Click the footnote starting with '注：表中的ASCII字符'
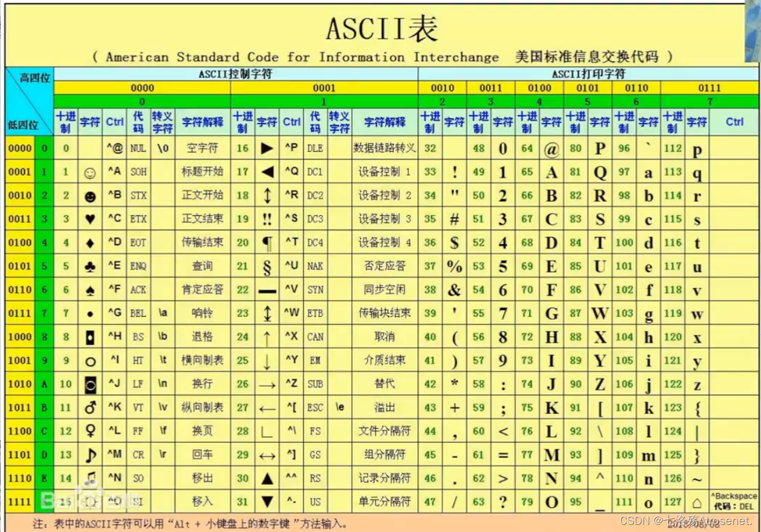This screenshot has height=532, width=761. tap(190, 523)
